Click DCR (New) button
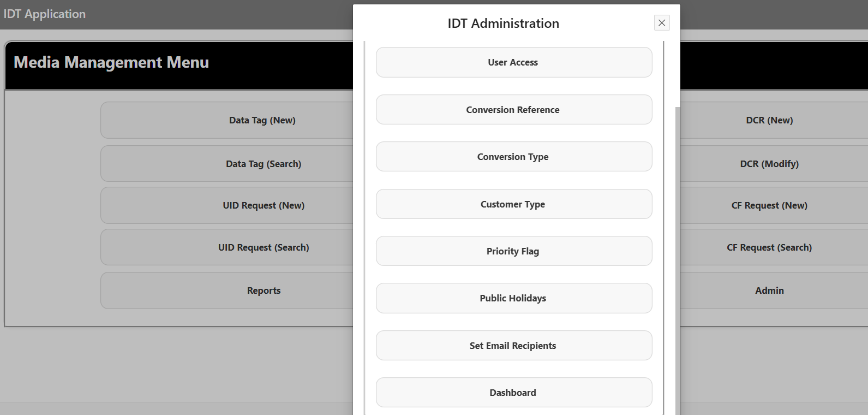Image resolution: width=868 pixels, height=415 pixels. tap(769, 120)
